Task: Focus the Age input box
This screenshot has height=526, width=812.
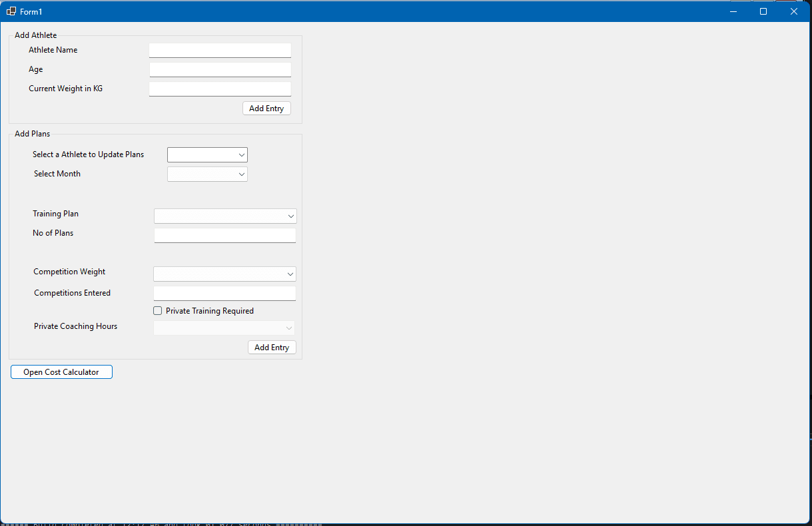Action: (x=220, y=70)
